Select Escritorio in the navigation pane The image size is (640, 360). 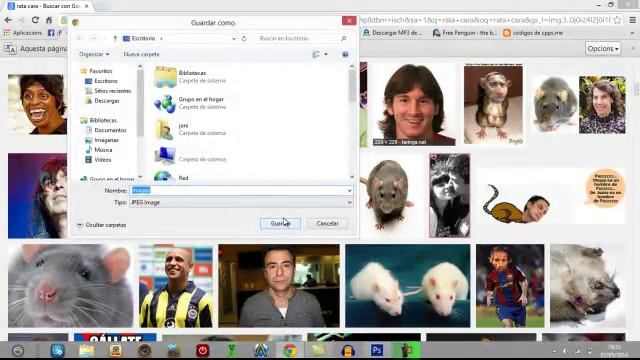point(106,81)
